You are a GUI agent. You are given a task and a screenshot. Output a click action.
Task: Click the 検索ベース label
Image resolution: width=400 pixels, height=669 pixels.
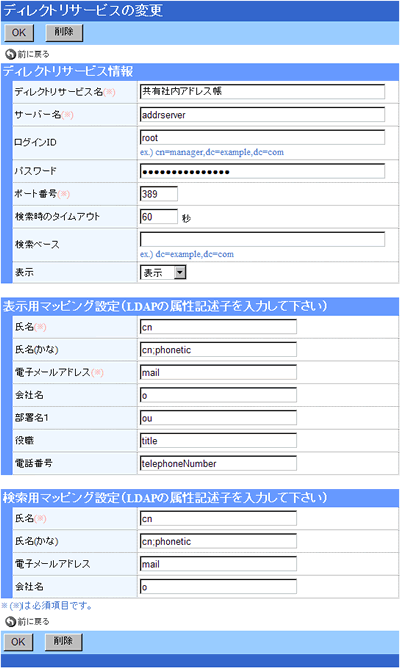(x=37, y=244)
